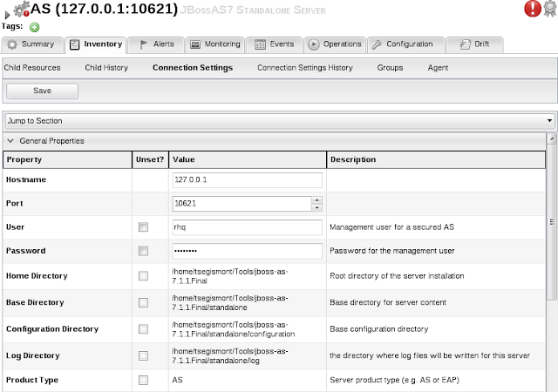The image size is (558, 392).
Task: Click the Port number field
Action: (242, 204)
